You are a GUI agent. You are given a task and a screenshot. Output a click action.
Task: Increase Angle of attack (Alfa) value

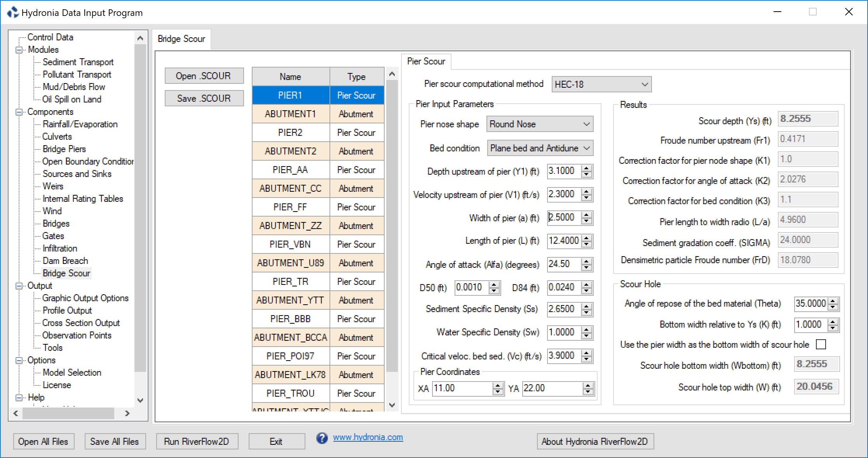(x=587, y=261)
